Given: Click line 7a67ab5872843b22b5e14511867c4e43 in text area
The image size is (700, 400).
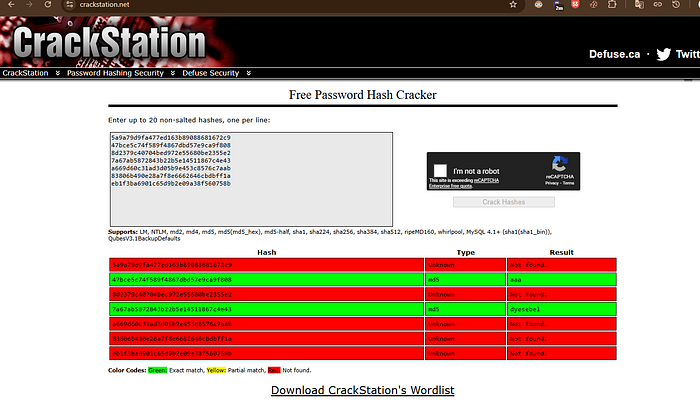Looking at the screenshot, I should pyautogui.click(x=171, y=160).
